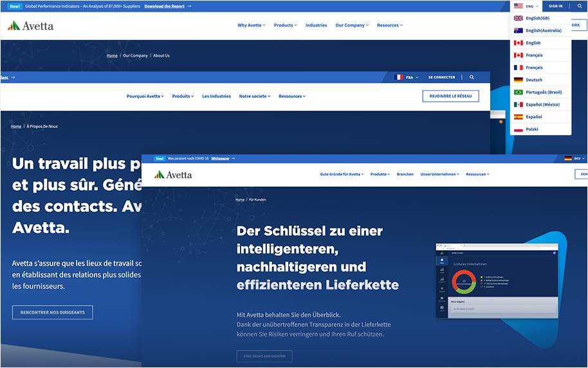Select Español (México) language option
Image resolution: width=588 pixels, height=368 pixels.
click(540, 105)
